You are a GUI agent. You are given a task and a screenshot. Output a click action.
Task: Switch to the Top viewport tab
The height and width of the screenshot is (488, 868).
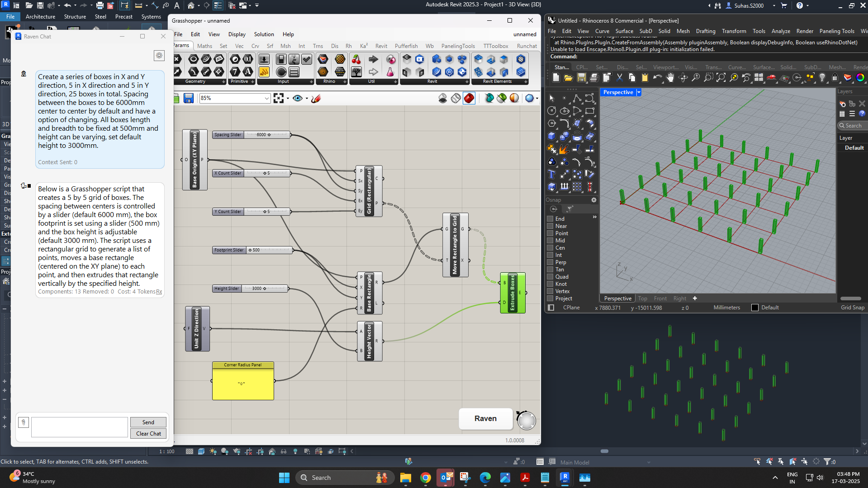642,298
